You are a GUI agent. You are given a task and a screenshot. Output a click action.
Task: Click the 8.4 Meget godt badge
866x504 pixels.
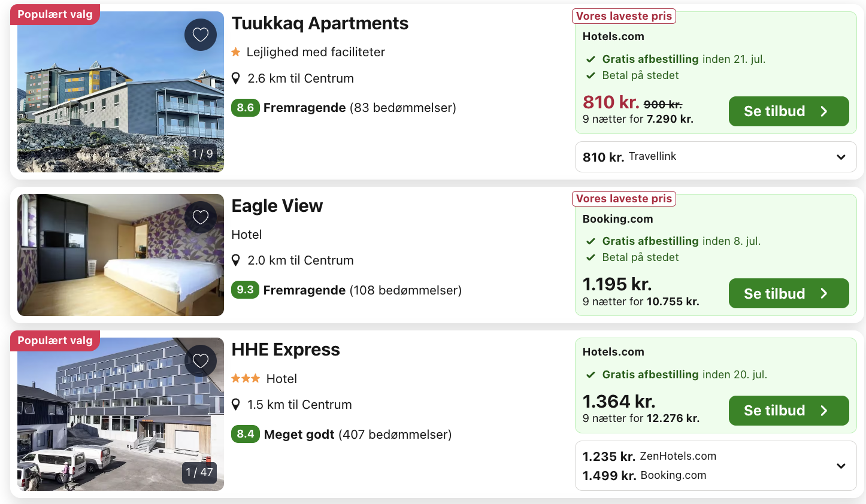point(246,434)
